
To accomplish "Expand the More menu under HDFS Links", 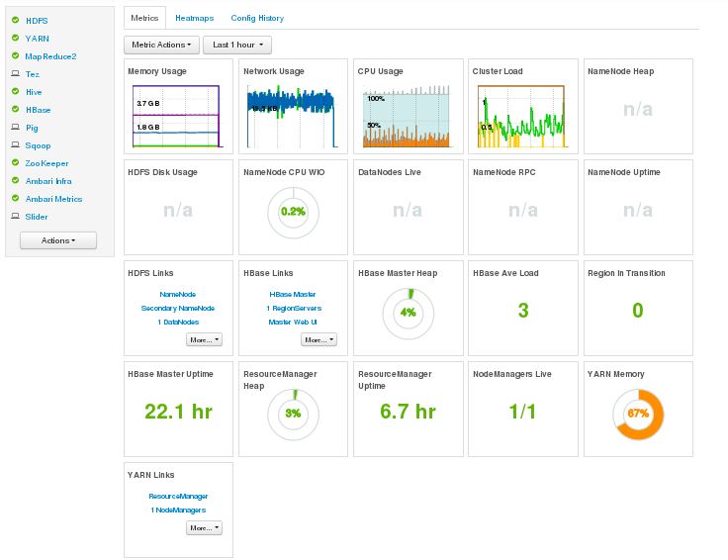I will [204, 339].
